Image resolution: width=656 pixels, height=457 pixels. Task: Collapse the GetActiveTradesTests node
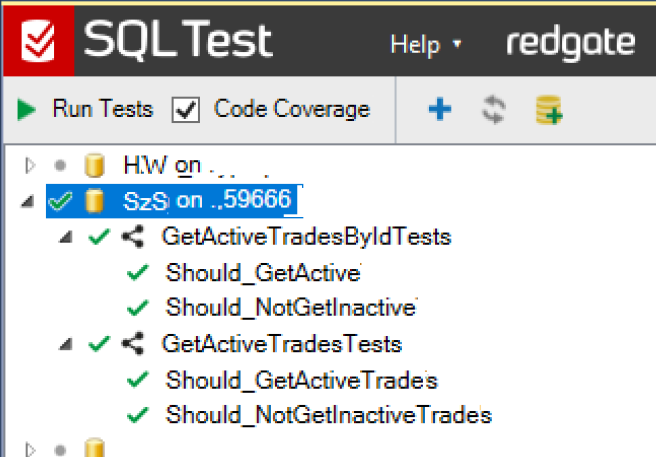[x=66, y=345]
